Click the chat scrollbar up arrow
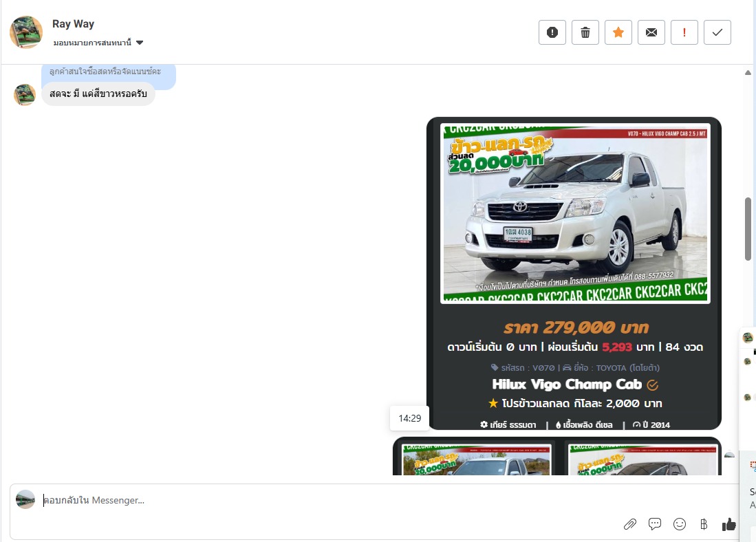The image size is (756, 542). click(x=748, y=73)
